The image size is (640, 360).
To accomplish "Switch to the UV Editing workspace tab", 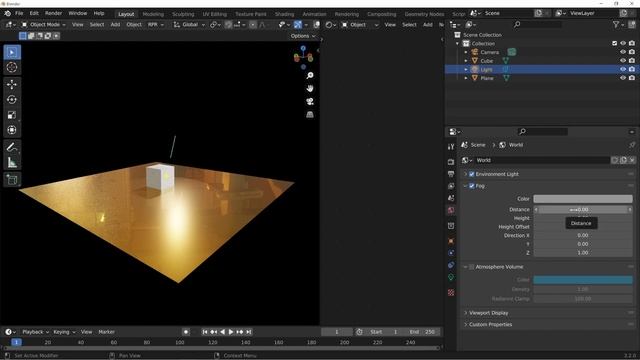I will [x=215, y=14].
